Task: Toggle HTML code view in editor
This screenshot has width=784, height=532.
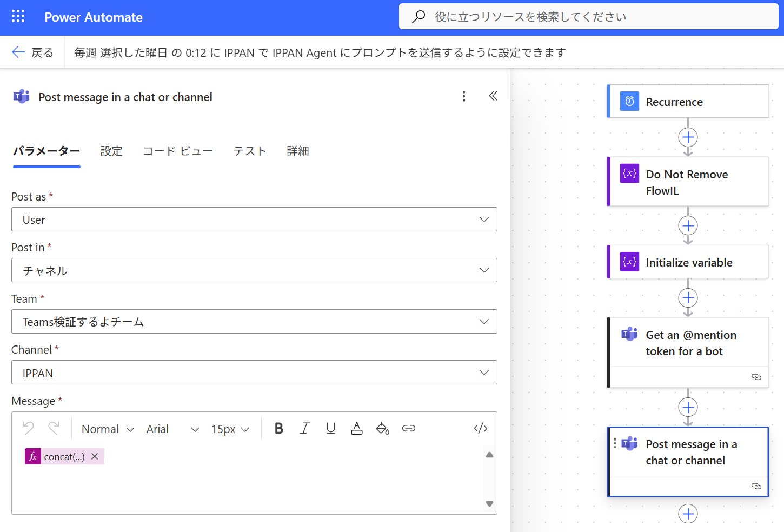Action: click(x=481, y=428)
